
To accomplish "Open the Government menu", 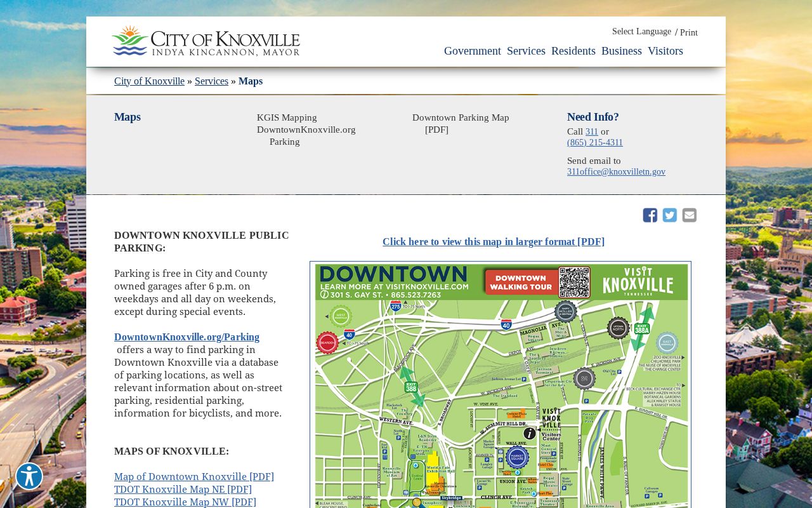I will [x=473, y=51].
